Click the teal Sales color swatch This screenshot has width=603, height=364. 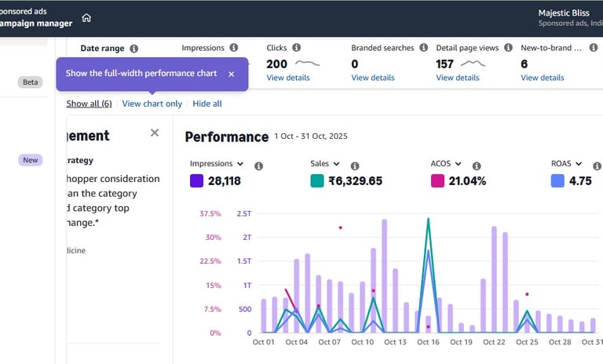(317, 180)
